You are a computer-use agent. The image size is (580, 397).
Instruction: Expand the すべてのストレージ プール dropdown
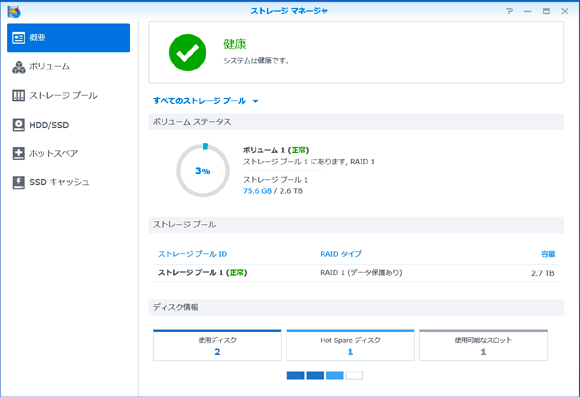pos(205,101)
